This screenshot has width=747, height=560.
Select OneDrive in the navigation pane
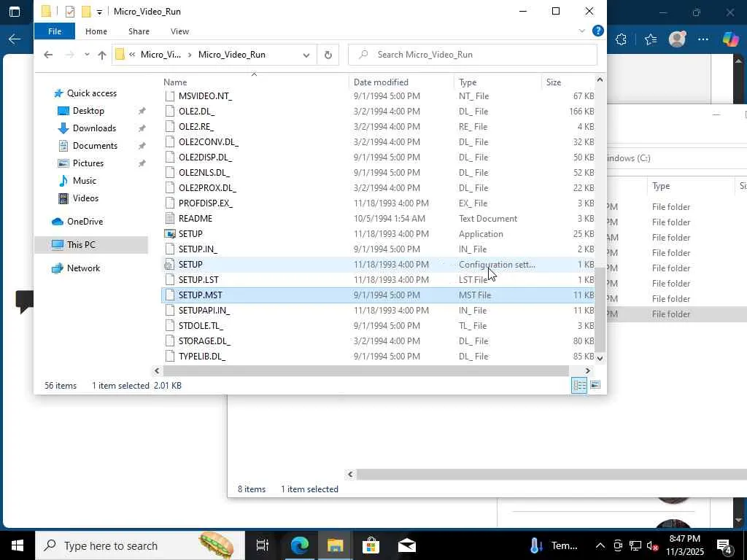(85, 222)
